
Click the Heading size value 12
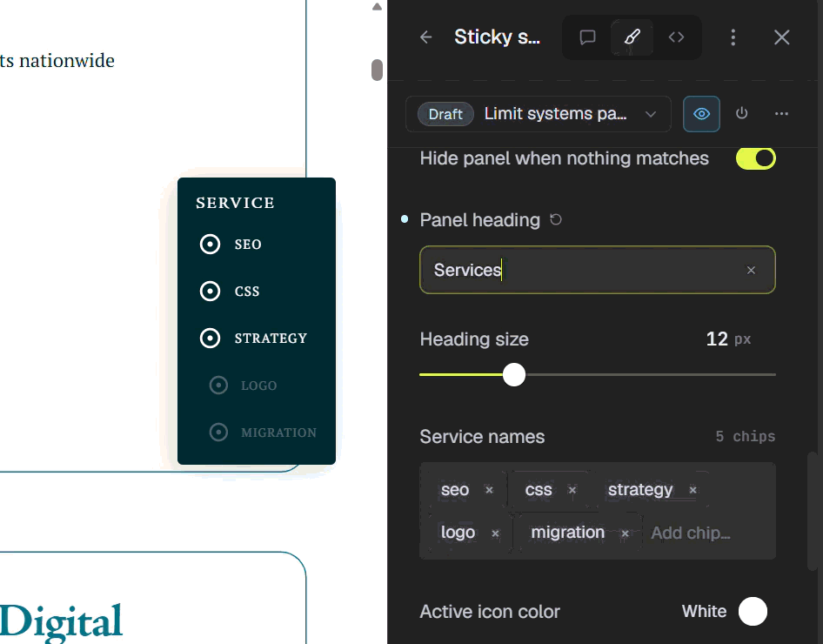[x=717, y=339]
